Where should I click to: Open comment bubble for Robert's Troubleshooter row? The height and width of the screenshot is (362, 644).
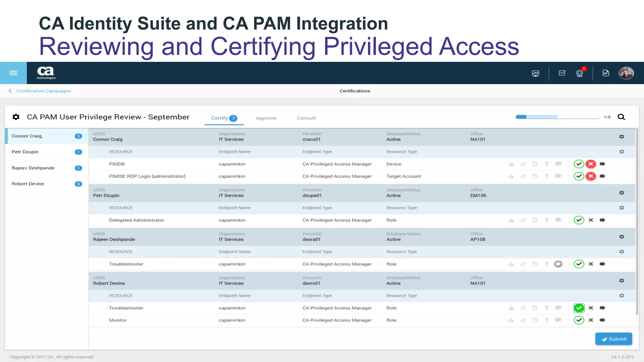pyautogui.click(x=558, y=308)
